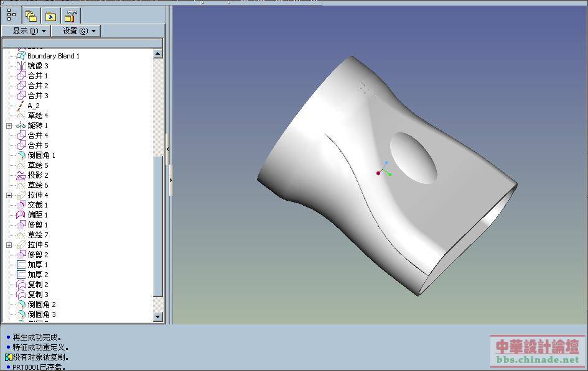This screenshot has height=371, width=588.
Task: Click the 合并 3 merge icon
Action: (x=21, y=96)
